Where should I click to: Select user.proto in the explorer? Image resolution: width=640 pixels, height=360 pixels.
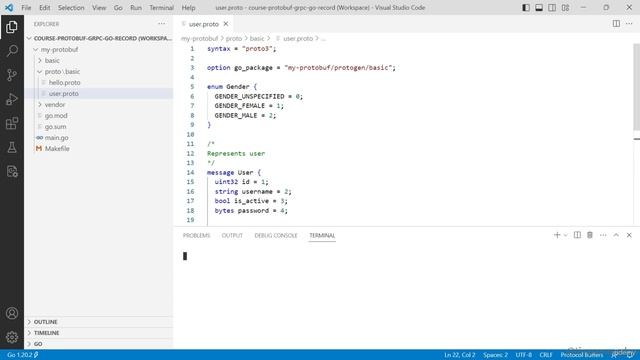98,93
